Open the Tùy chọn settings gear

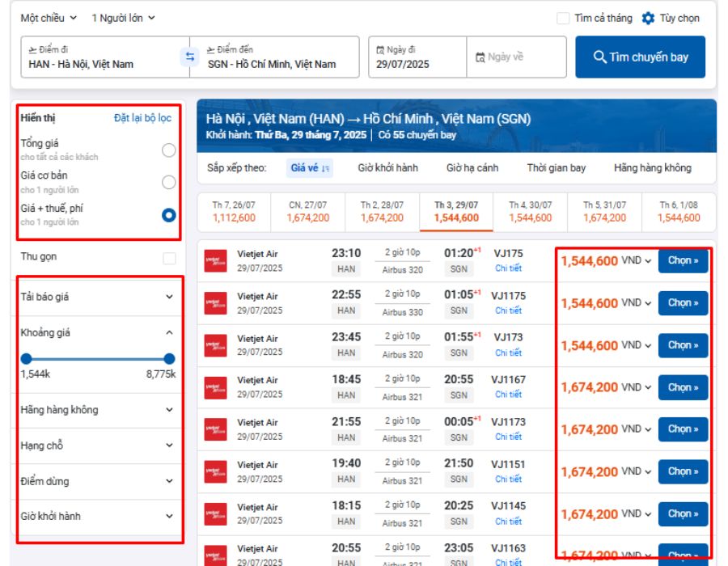click(x=648, y=18)
